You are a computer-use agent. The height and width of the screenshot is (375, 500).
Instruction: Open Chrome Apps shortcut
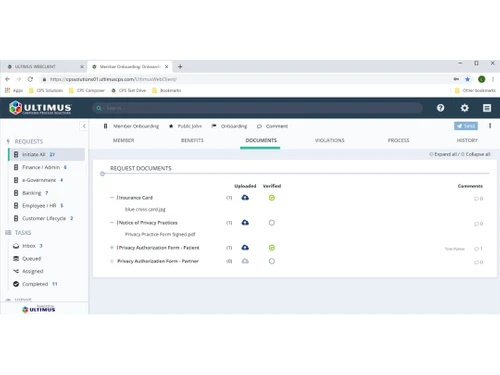pos(14,90)
